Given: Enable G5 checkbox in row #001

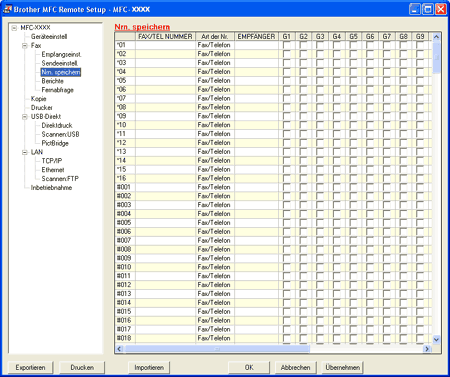Looking at the screenshot, I should click(353, 187).
